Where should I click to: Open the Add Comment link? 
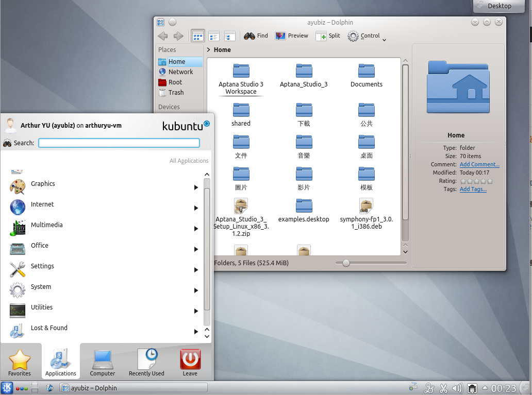click(x=479, y=164)
